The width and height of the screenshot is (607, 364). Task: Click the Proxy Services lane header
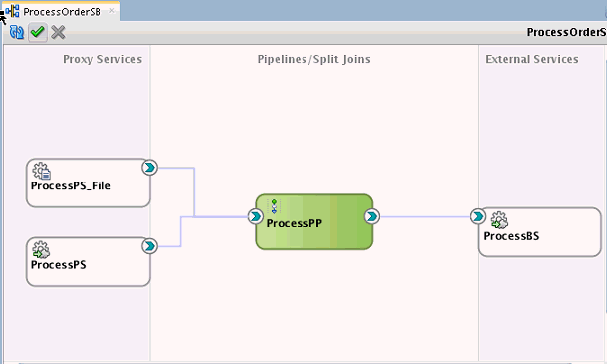(102, 59)
